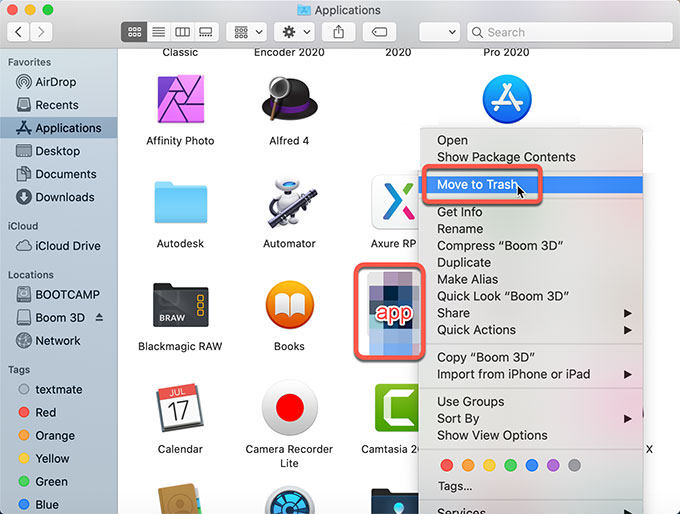
Task: Select the Camera Recorder Lite icon
Action: pos(289,408)
